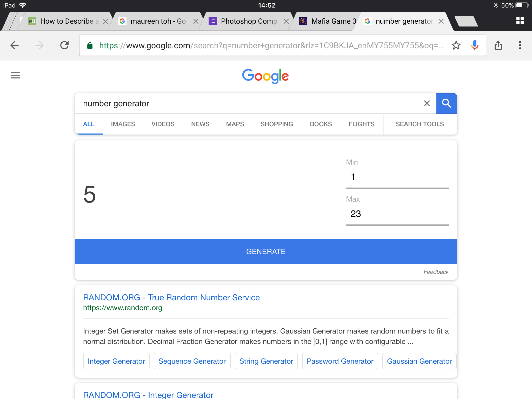Go back with the browser back arrow

tap(15, 45)
